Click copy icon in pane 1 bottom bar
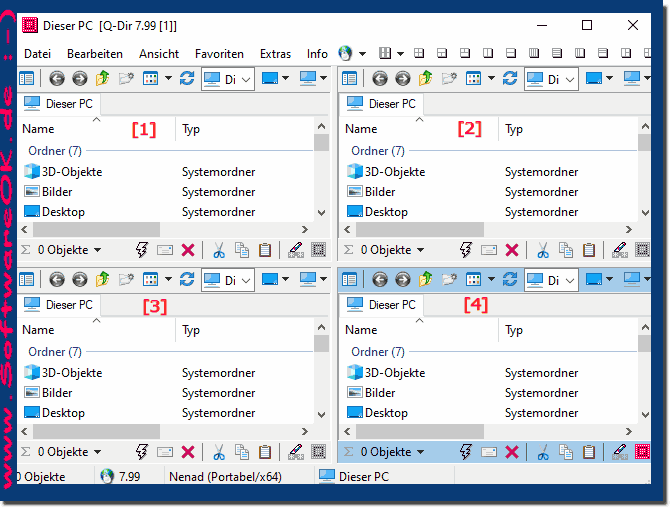This screenshot has height=508, width=670. click(x=242, y=250)
